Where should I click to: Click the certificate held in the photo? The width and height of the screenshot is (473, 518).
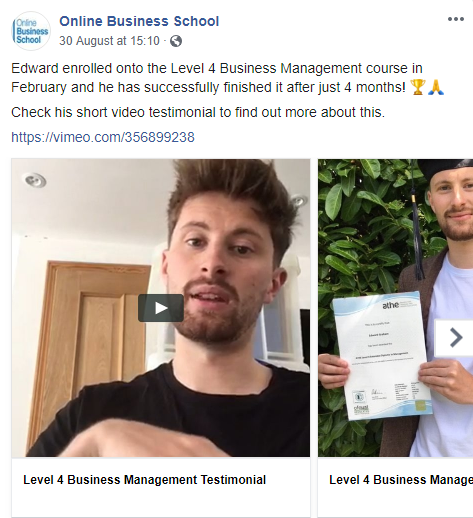pyautogui.click(x=382, y=356)
